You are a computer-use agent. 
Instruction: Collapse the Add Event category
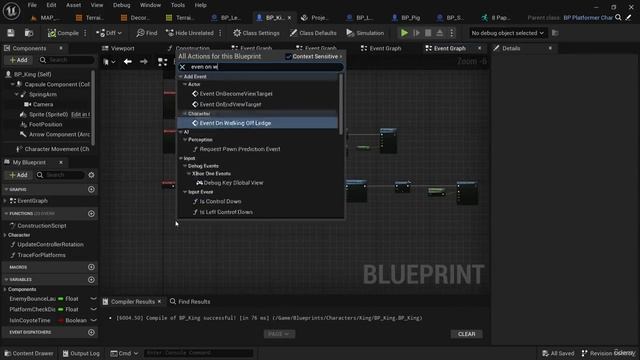coord(181,77)
